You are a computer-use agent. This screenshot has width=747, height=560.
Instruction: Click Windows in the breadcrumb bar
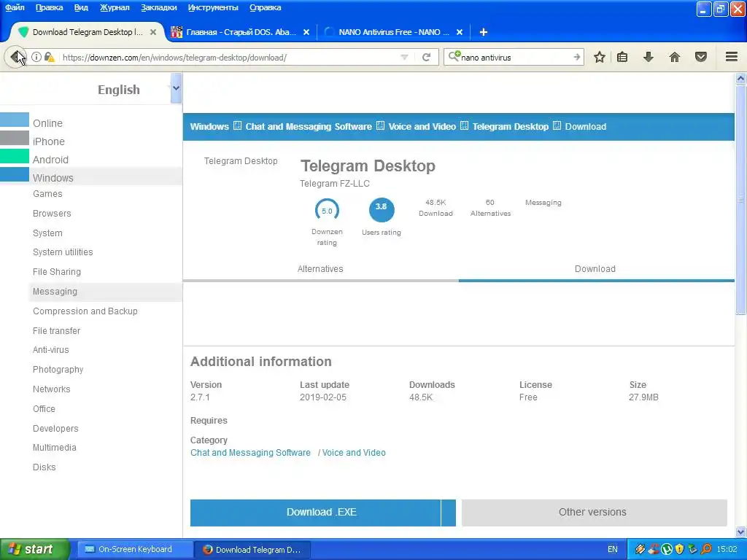[x=209, y=127]
